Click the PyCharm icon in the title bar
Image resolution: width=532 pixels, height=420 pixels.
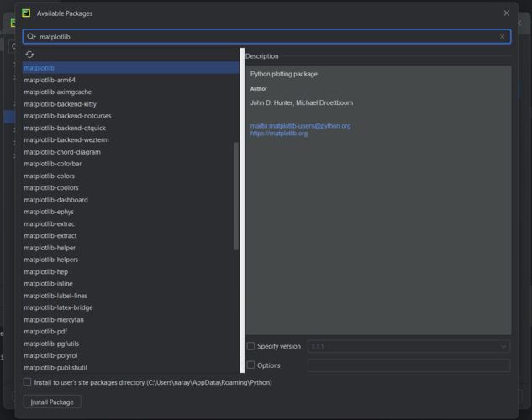click(x=26, y=13)
